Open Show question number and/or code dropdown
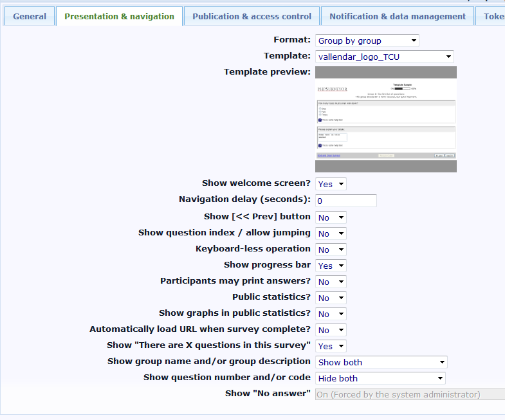Image resolution: width=505 pixels, height=420 pixels. tap(380, 378)
